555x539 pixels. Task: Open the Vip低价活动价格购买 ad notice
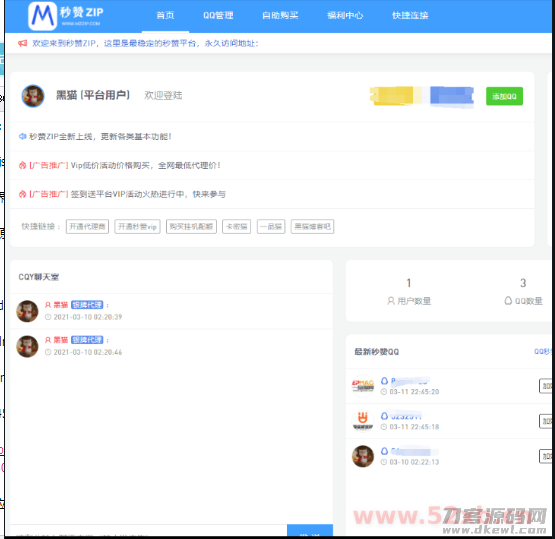145,165
